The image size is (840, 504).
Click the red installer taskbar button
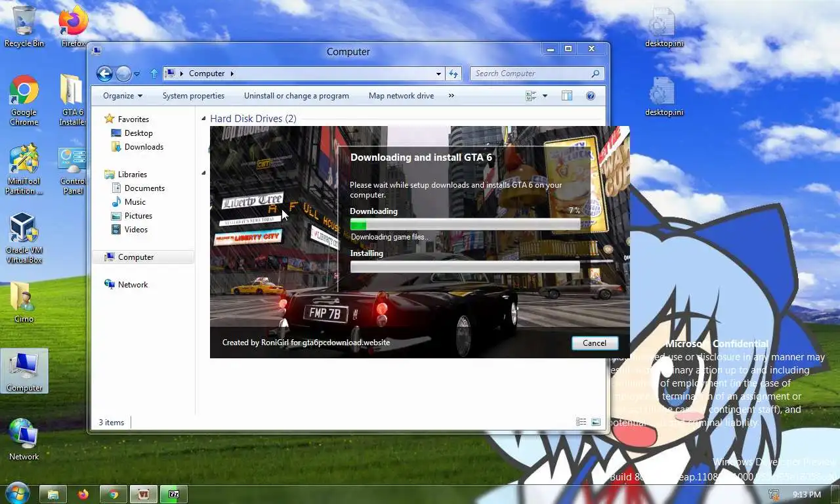144,494
